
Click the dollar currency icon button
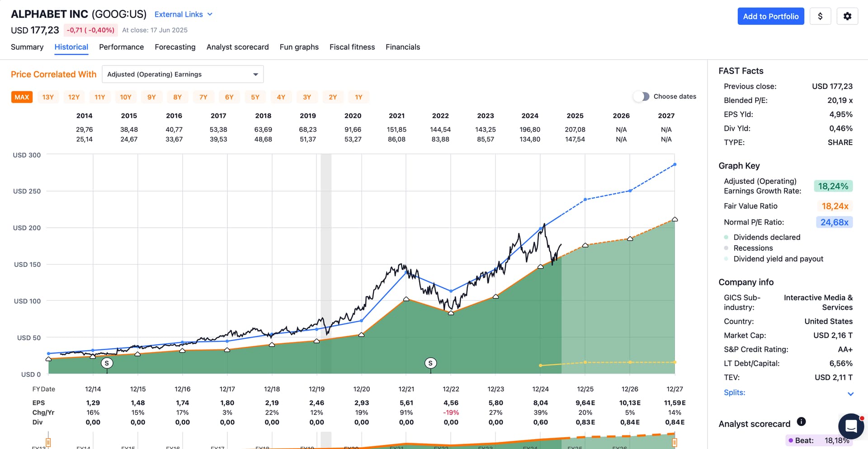(820, 16)
